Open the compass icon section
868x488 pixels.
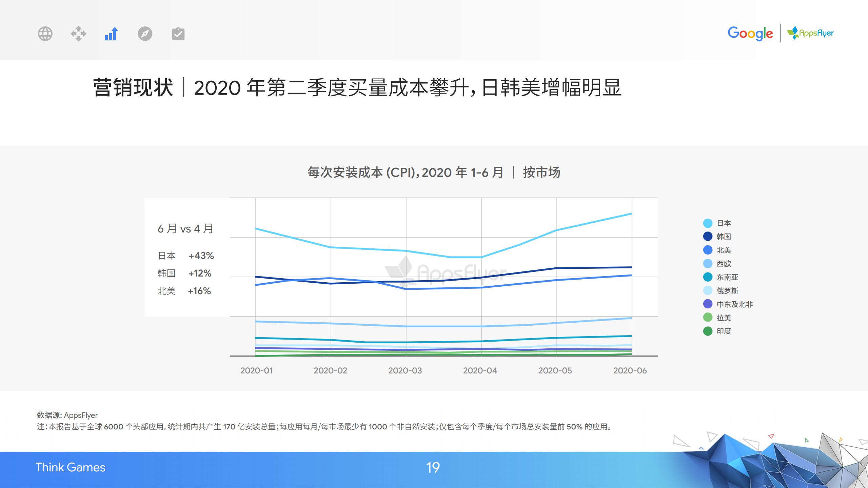coord(145,34)
